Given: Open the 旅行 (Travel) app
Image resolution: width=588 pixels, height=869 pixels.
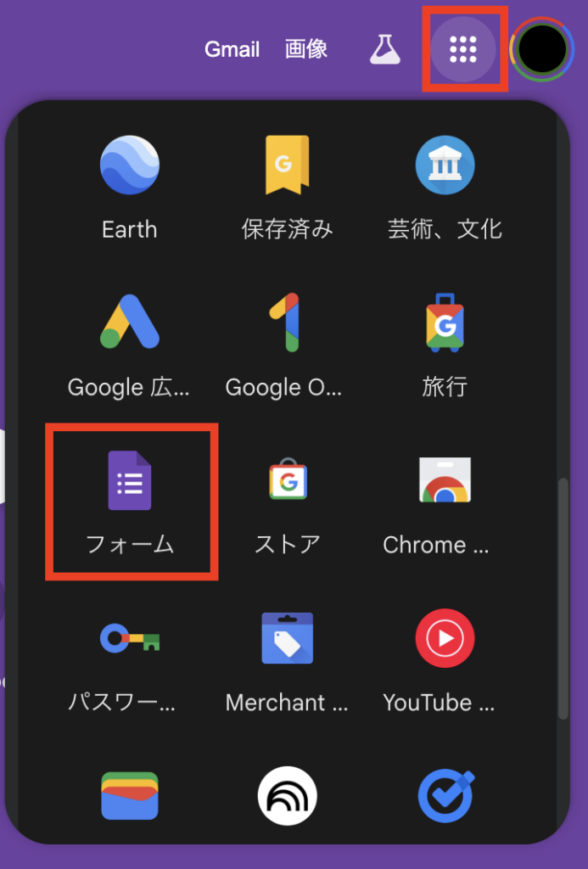Looking at the screenshot, I should [445, 345].
